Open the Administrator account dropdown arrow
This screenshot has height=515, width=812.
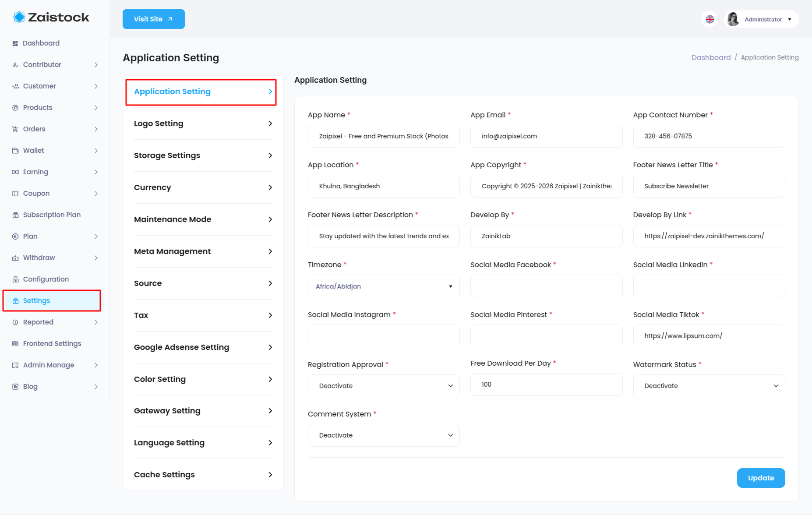coord(790,19)
